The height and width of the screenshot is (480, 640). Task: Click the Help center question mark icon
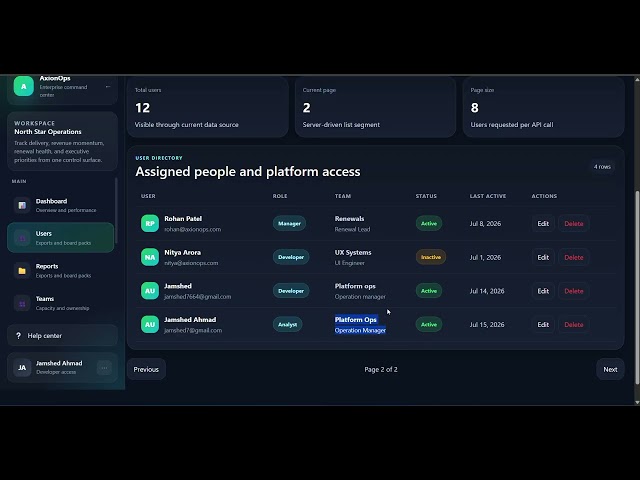coord(18,336)
